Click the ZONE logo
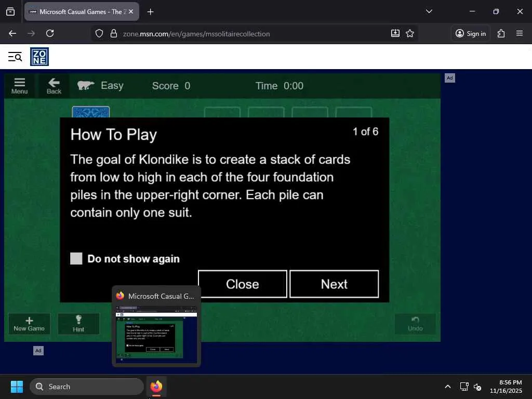This screenshot has height=399, width=532. click(x=39, y=57)
